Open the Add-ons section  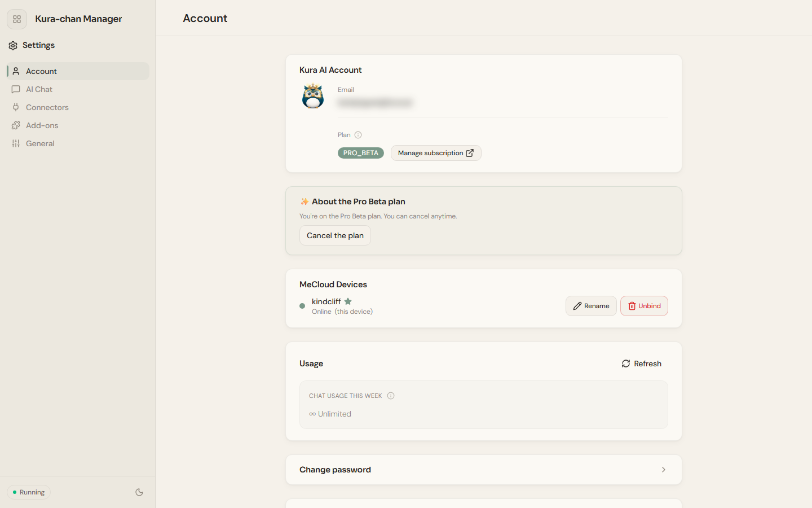click(x=78, y=125)
